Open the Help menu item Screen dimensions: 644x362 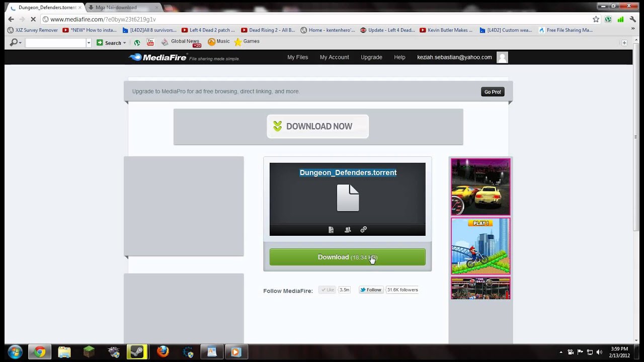[399, 57]
